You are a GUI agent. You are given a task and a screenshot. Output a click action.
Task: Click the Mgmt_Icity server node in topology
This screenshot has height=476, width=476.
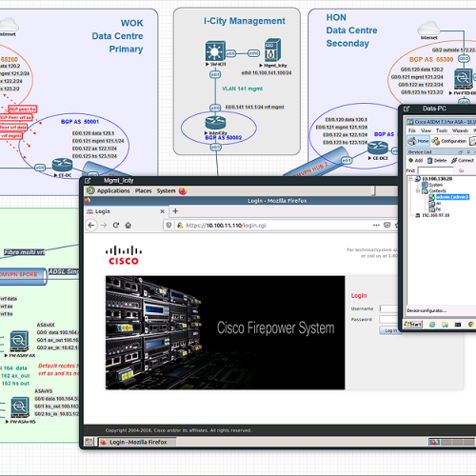273,50
